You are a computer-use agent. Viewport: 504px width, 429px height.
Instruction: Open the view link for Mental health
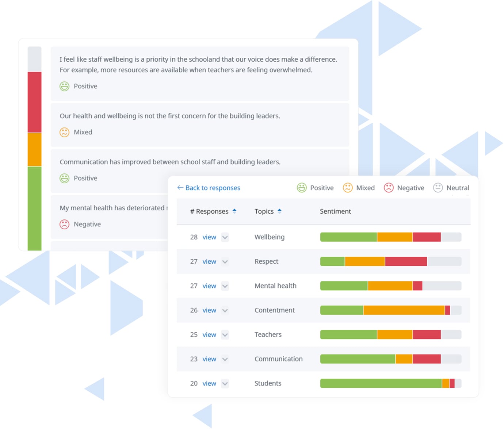pyautogui.click(x=209, y=286)
